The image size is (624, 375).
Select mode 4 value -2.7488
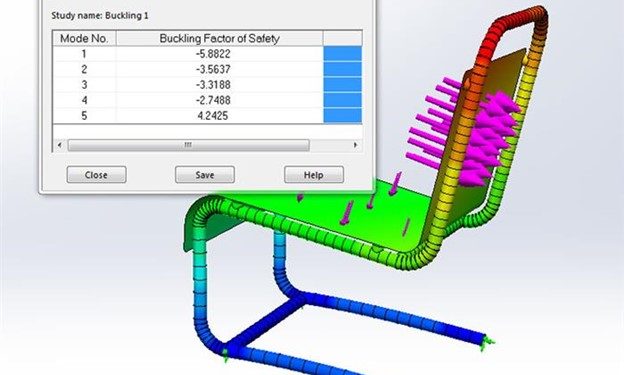coord(213,100)
